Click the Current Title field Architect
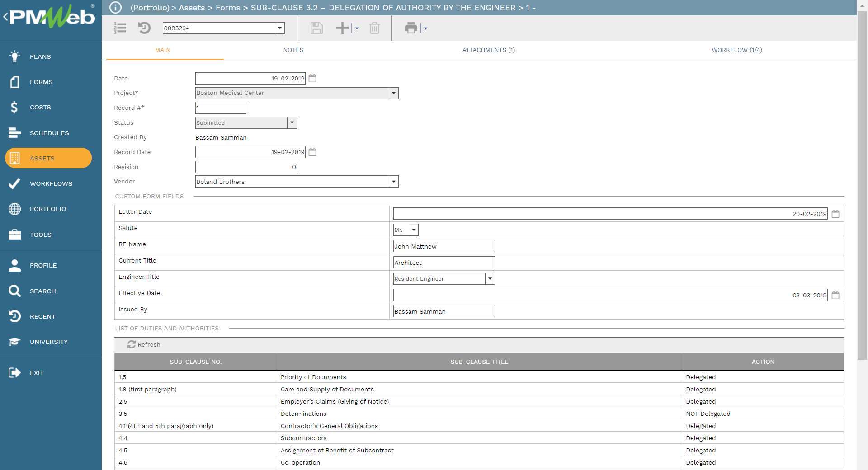This screenshot has height=470, width=868. [444, 263]
